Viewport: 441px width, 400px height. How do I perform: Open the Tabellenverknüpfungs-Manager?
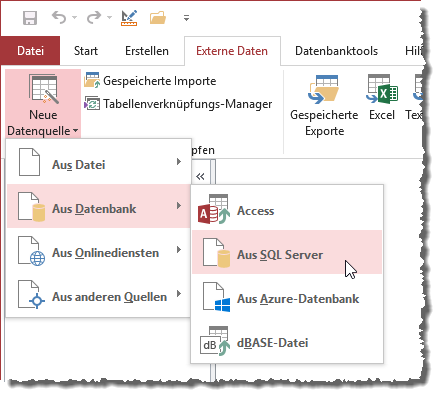(187, 104)
